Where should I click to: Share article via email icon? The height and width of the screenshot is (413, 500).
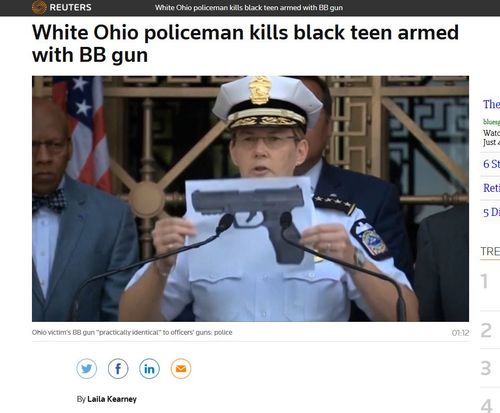(x=181, y=369)
